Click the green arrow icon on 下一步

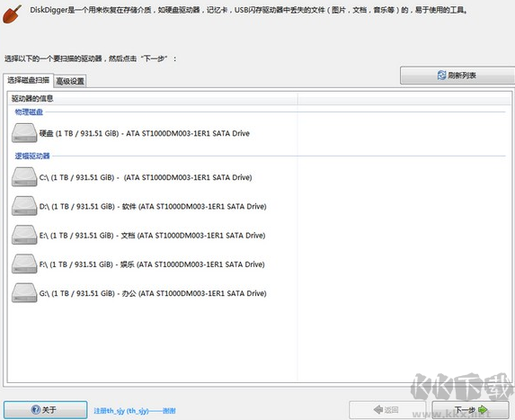(x=483, y=409)
